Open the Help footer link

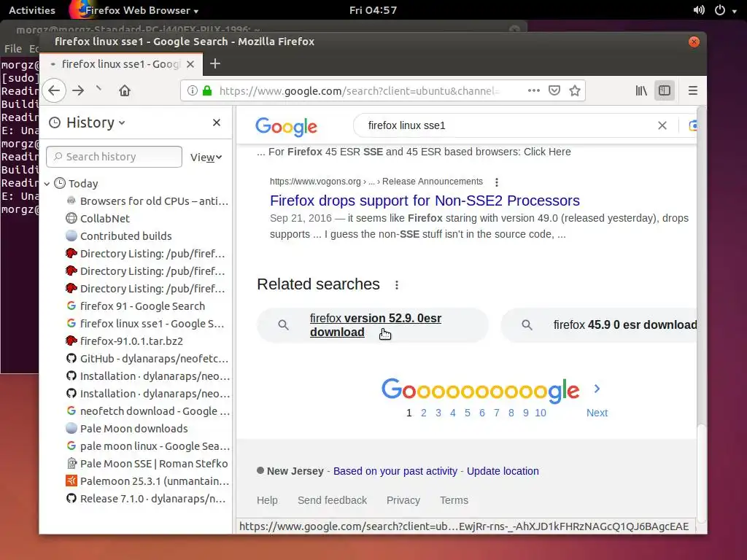pyautogui.click(x=267, y=500)
